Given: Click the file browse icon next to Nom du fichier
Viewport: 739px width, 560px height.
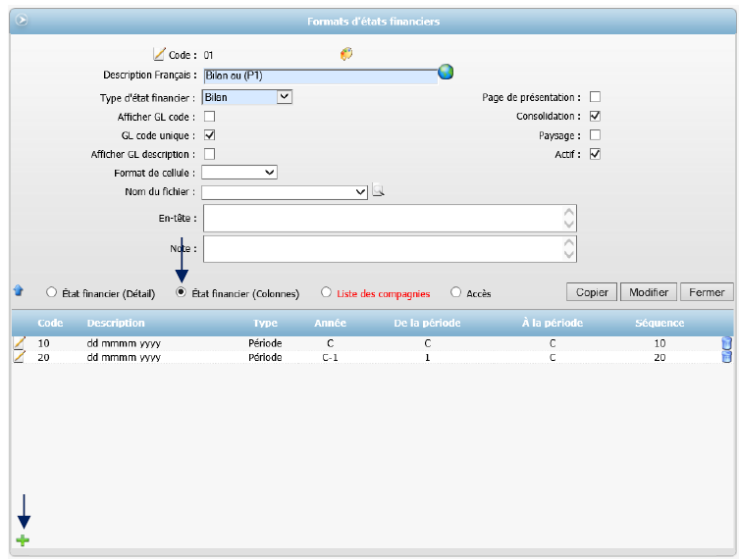Looking at the screenshot, I should pyautogui.click(x=378, y=191).
